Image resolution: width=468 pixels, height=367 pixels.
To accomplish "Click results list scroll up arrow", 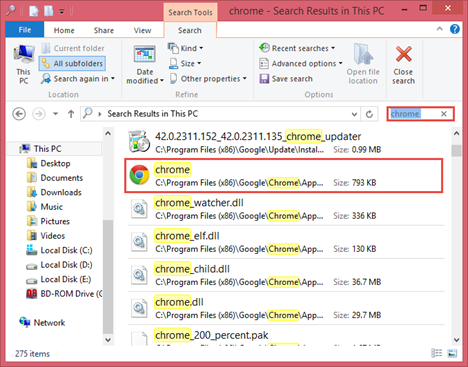I will (x=456, y=133).
